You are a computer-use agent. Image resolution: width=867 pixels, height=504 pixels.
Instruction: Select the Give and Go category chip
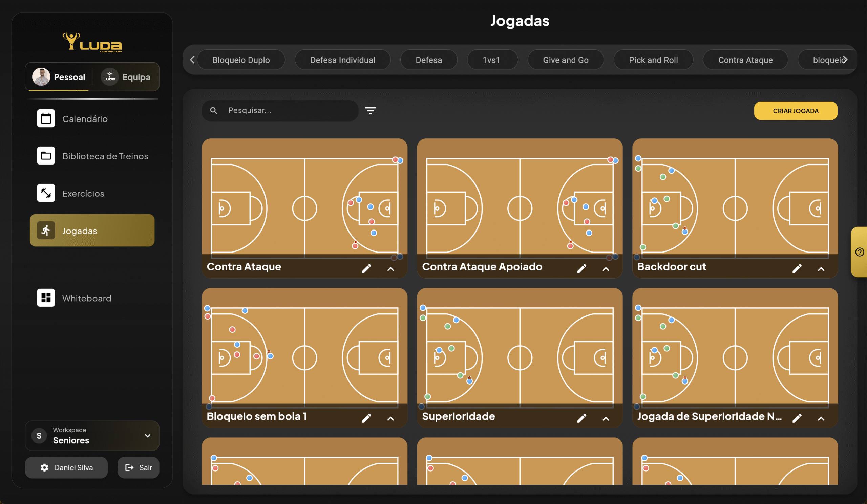pos(565,60)
